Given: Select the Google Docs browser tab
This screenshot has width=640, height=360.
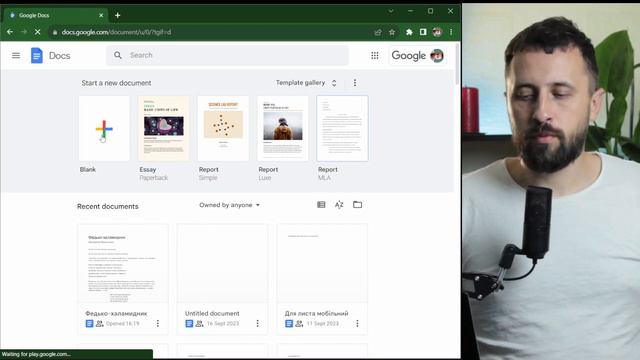Looking at the screenshot, I should 56,16.
